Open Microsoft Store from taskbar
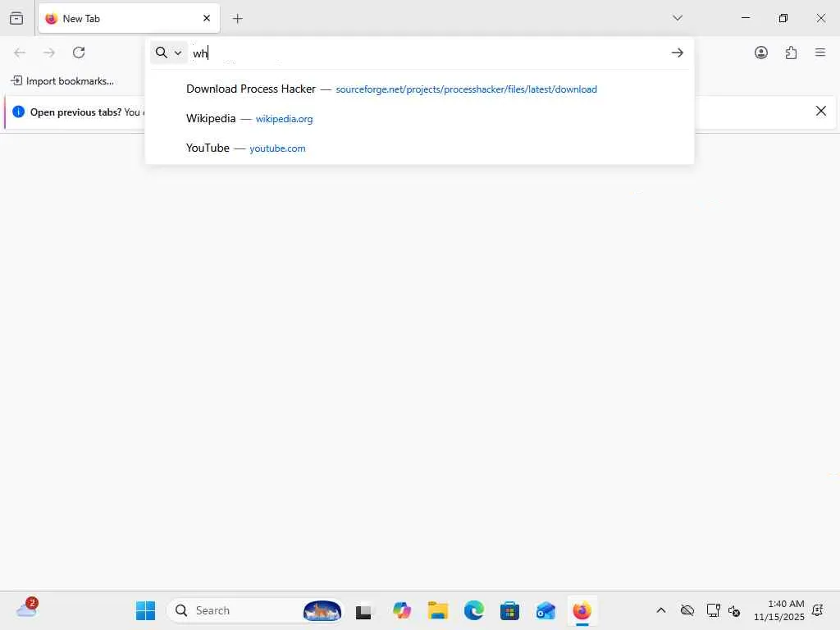840x630 pixels. coord(509,610)
